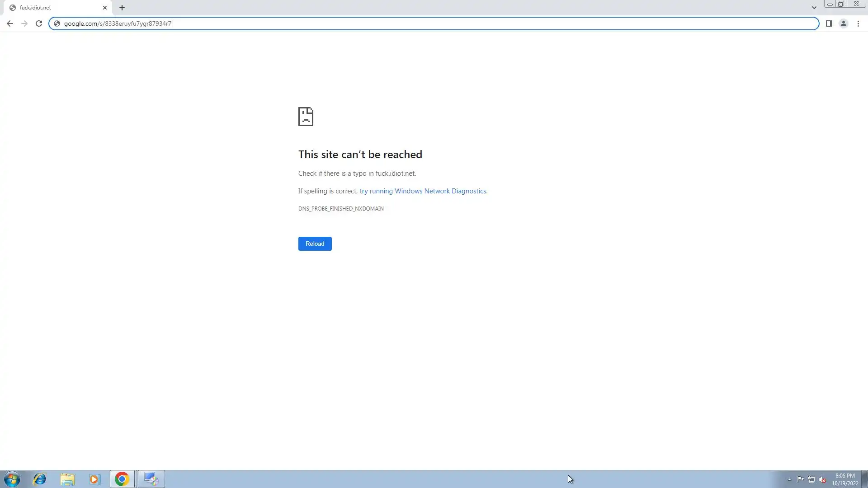Click the browser back arrow

[9, 23]
